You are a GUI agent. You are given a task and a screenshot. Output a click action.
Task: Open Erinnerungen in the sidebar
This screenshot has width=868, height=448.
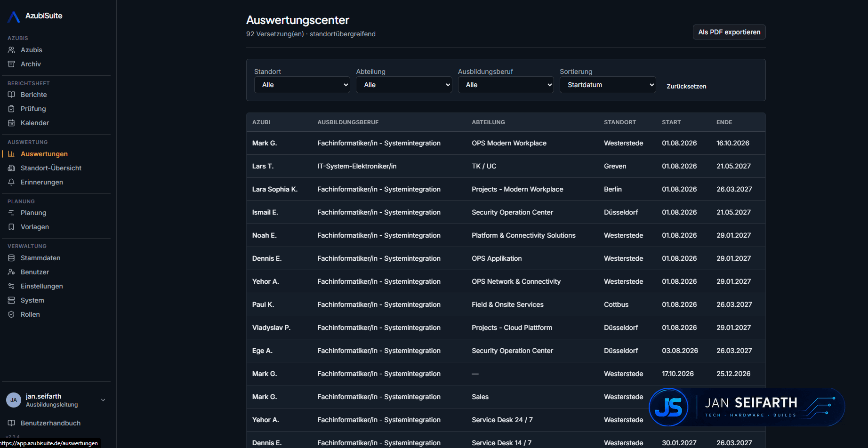pyautogui.click(x=42, y=182)
